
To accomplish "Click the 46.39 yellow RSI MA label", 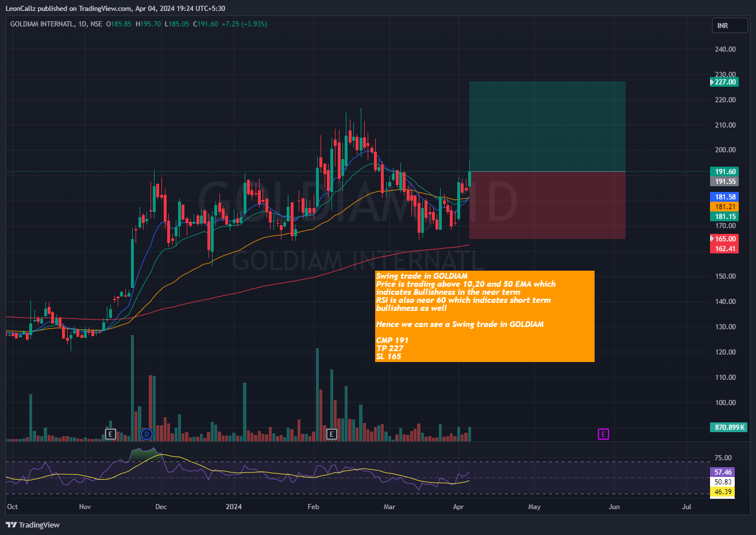I will coord(723,492).
